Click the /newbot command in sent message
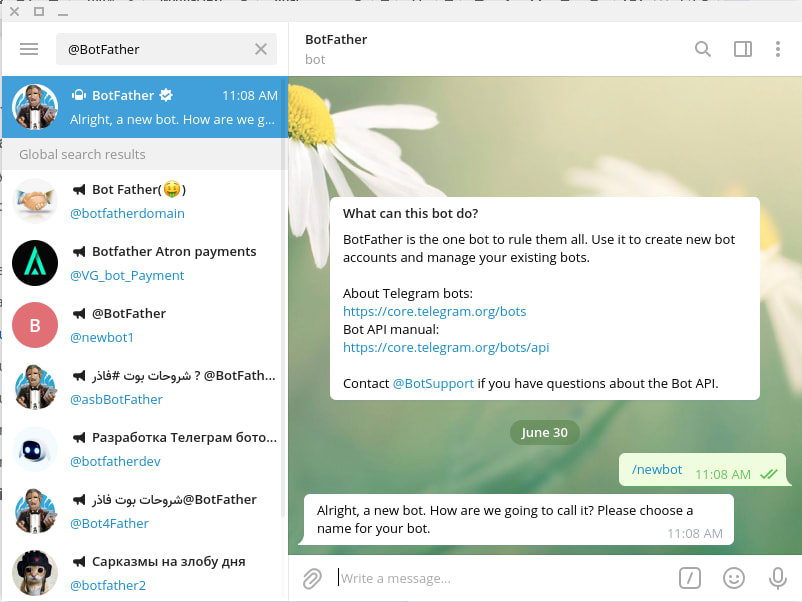This screenshot has width=802, height=602. [x=657, y=470]
